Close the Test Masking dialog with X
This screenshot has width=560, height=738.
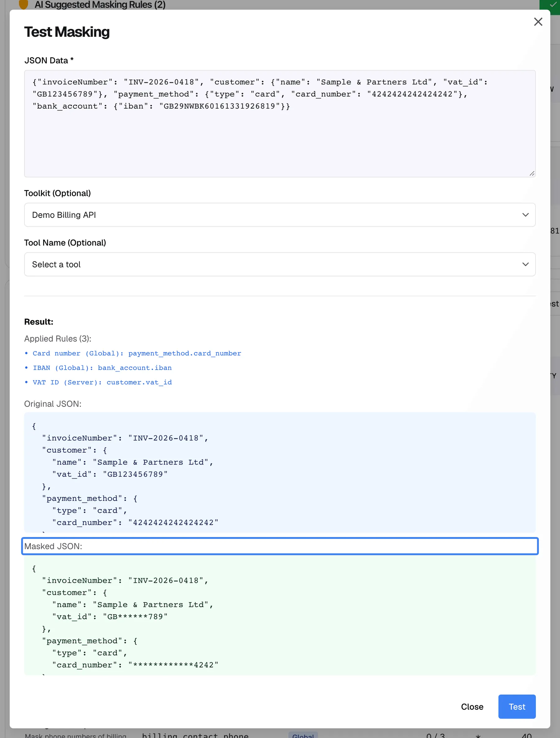(538, 22)
